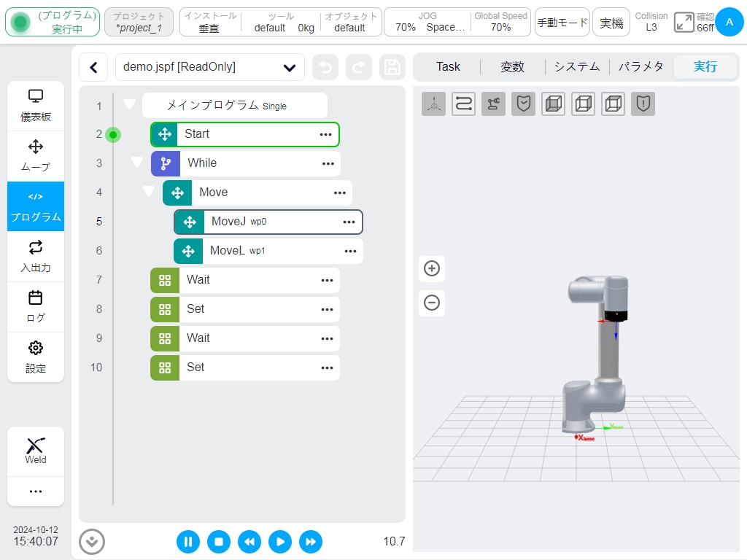Collapse the While block
The width and height of the screenshot is (747, 560).
(x=136, y=162)
